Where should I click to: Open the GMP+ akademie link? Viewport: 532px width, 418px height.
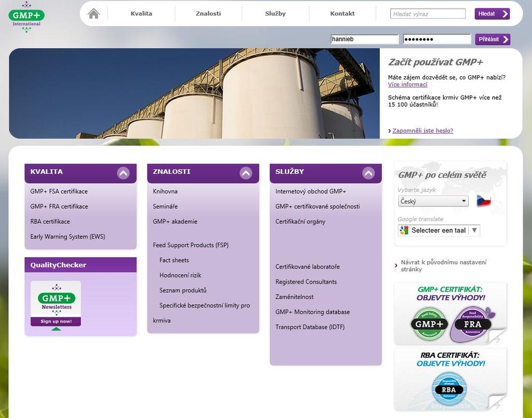click(x=175, y=221)
